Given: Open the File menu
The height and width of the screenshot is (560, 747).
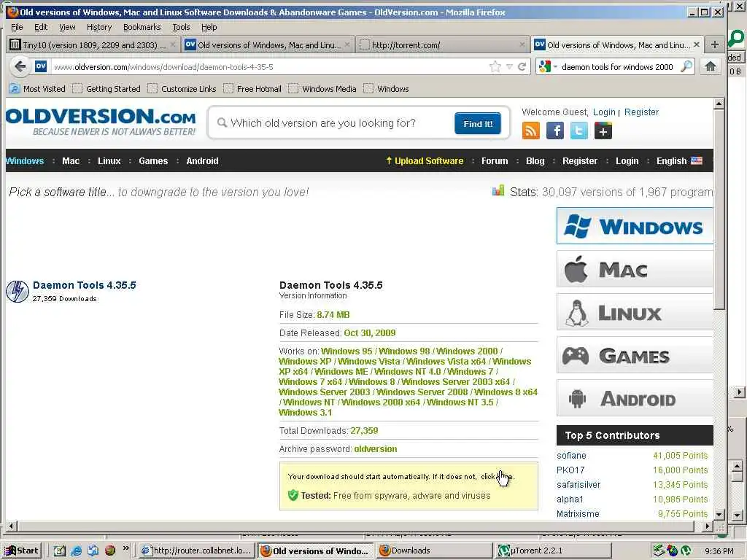Looking at the screenshot, I should point(17,27).
